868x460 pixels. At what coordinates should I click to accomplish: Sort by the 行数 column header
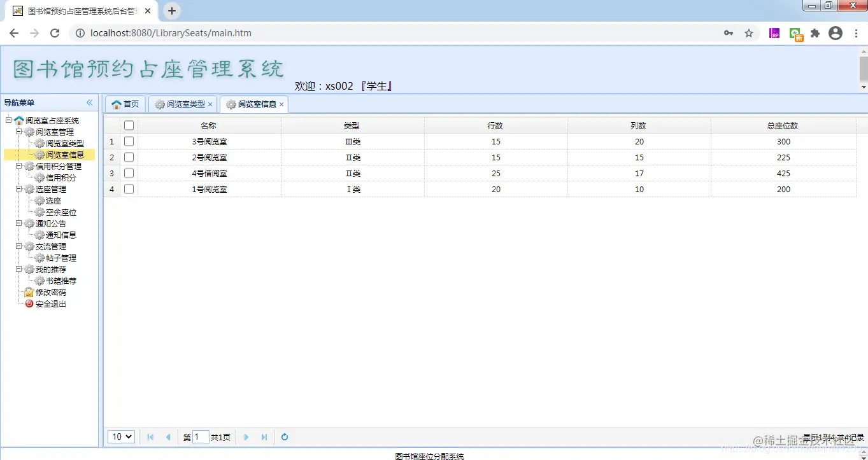(495, 125)
